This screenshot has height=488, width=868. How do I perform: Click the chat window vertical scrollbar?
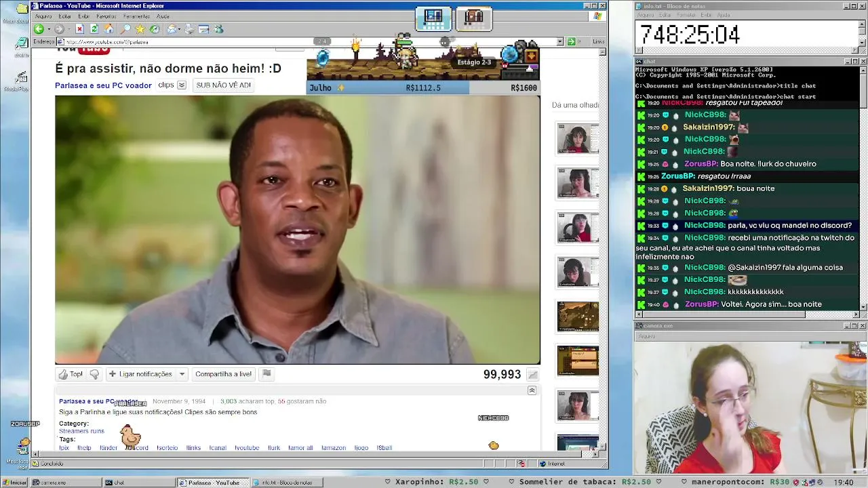(x=863, y=189)
